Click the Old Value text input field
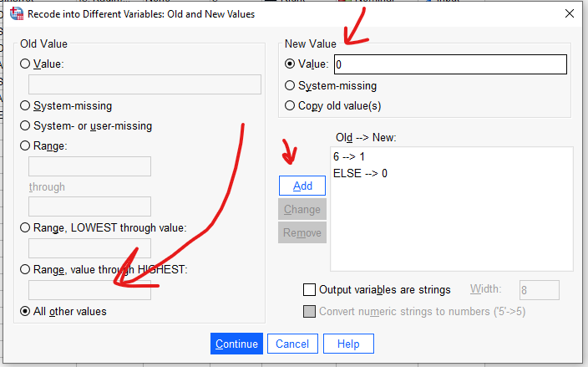This screenshot has width=588, height=367. [144, 84]
